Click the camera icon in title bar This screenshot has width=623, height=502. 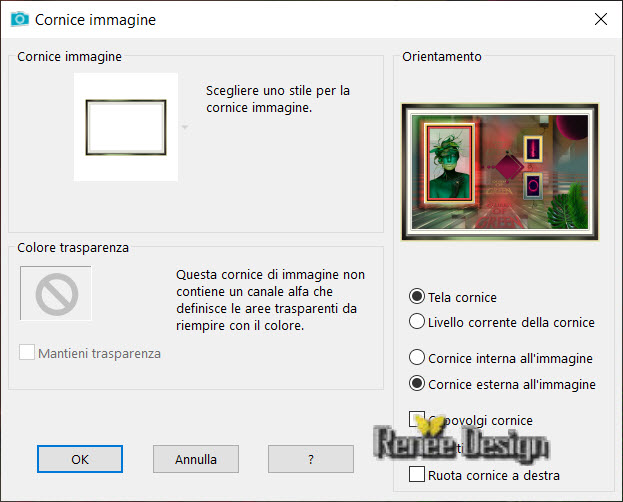pos(20,19)
